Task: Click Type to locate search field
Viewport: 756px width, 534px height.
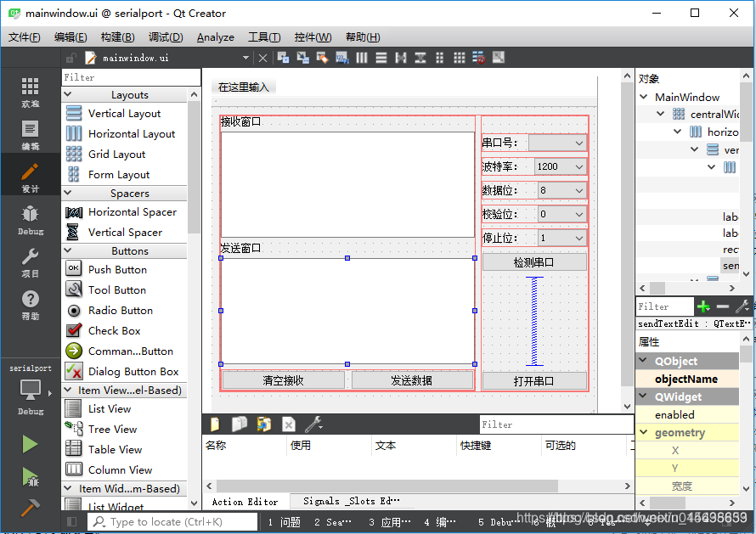Action: click(x=172, y=522)
